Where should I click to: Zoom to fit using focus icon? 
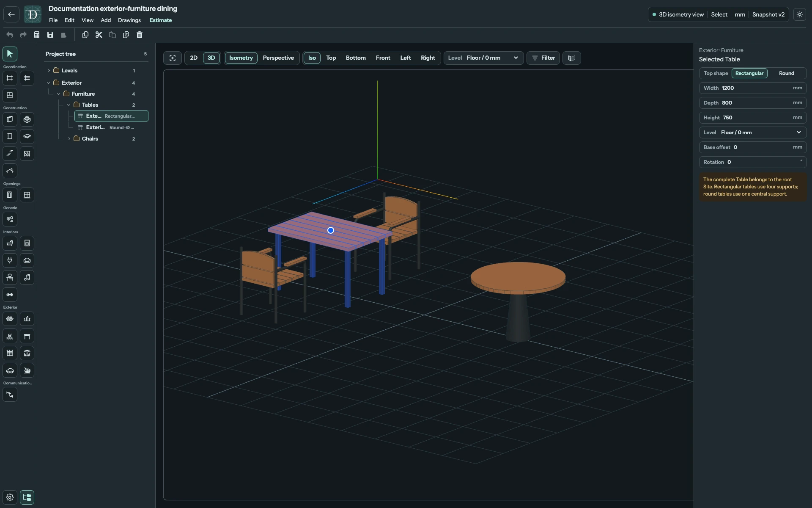[173, 58]
